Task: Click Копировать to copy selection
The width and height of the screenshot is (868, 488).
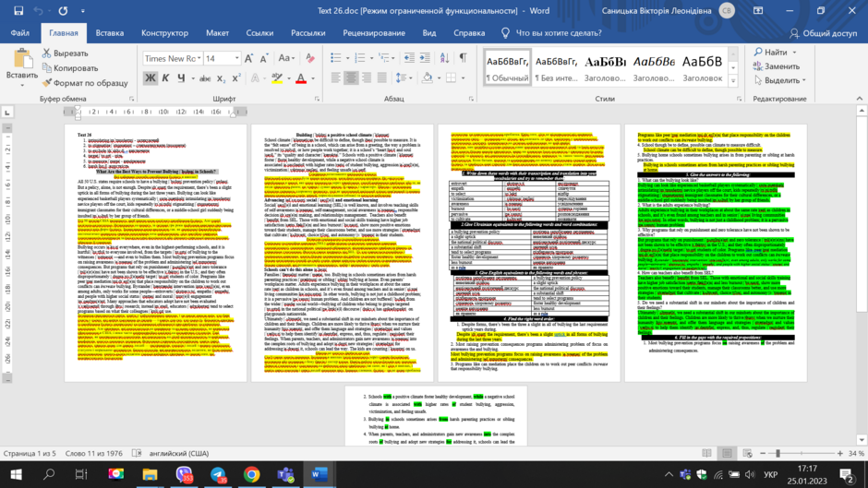Action: 70,68
